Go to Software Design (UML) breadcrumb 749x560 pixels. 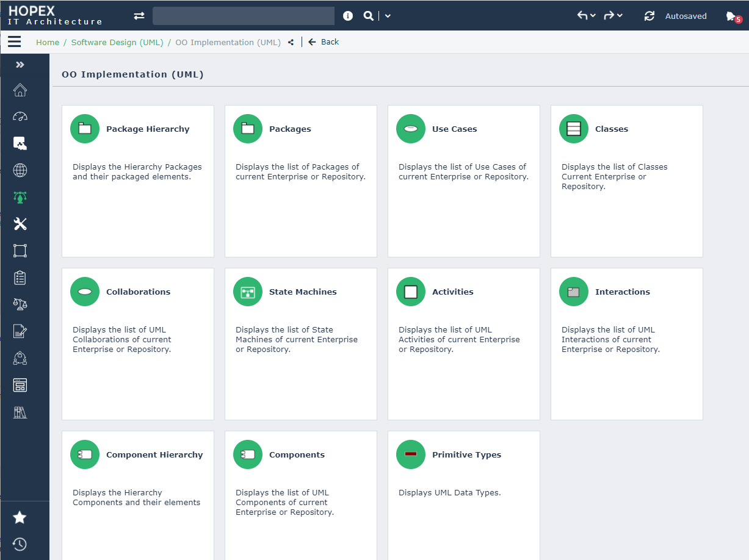click(x=117, y=43)
